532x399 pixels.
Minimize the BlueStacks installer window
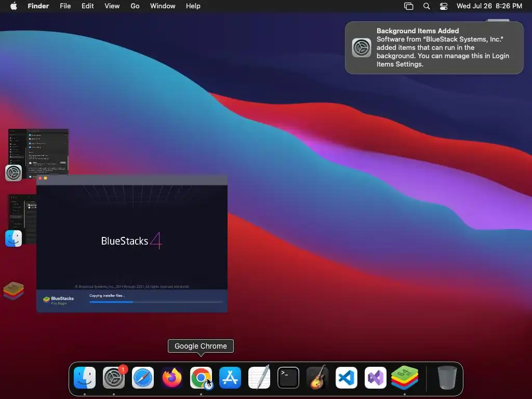(x=46, y=178)
